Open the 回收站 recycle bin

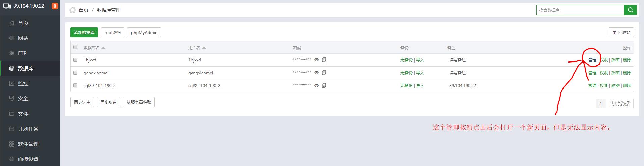click(x=621, y=32)
